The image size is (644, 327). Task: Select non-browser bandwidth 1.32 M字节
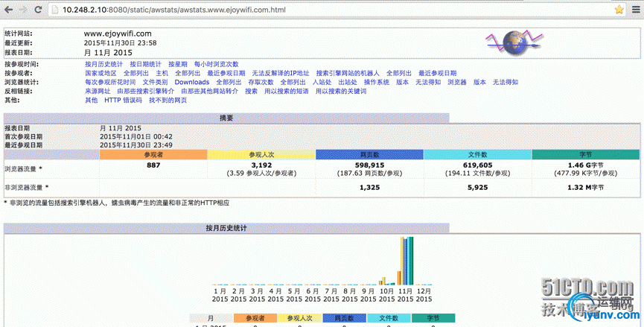click(586, 187)
